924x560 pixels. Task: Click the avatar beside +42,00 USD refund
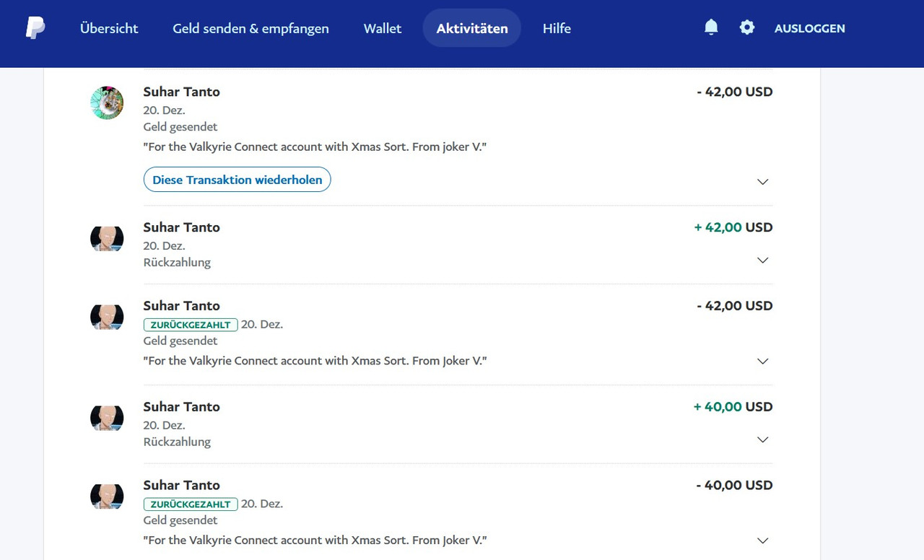107,238
